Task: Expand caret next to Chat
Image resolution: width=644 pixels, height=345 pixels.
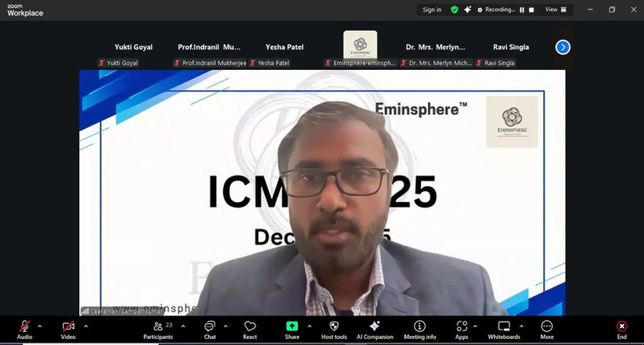Action: [225, 326]
